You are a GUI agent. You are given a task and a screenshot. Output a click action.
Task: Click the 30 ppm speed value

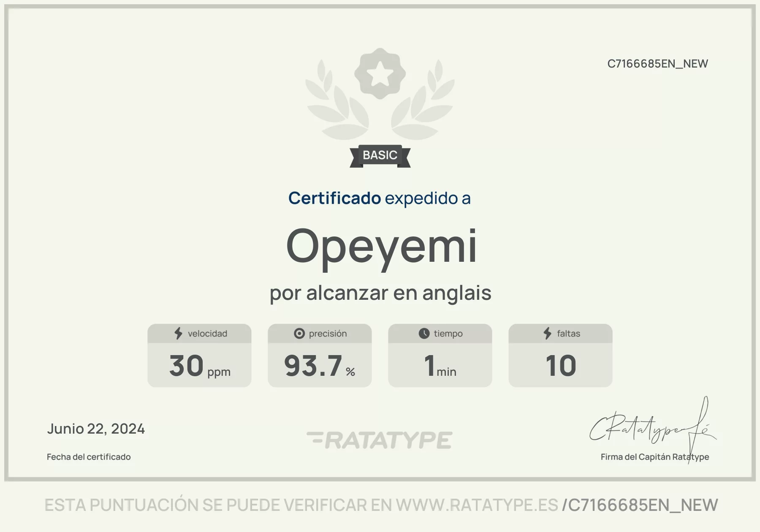pos(200,366)
